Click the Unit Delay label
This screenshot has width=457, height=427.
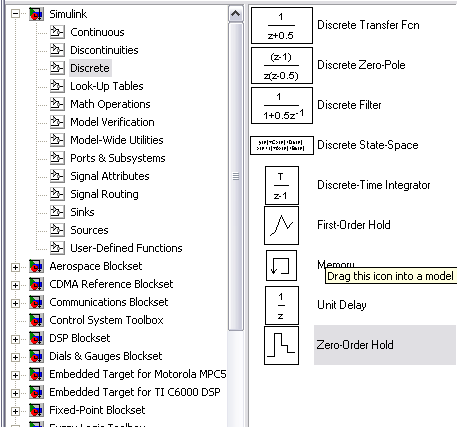(342, 305)
